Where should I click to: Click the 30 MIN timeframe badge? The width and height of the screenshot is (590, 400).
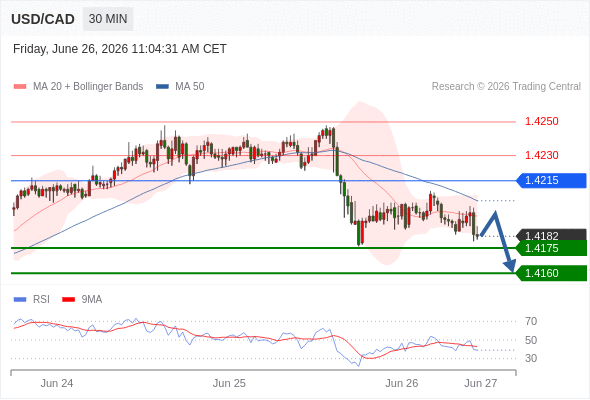point(108,19)
